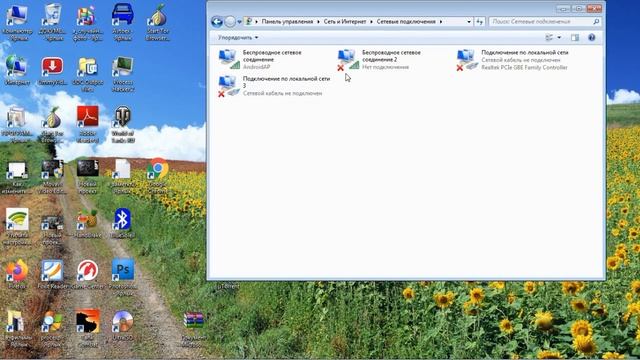Select the Process Hacker desktop shortcut
The width and height of the screenshot is (640, 360).
(x=122, y=74)
